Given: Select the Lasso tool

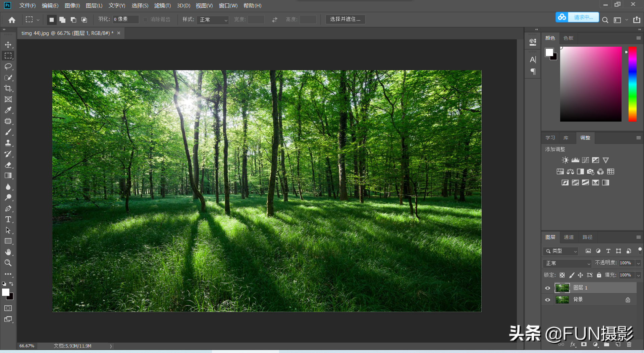Looking at the screenshot, I should pos(8,67).
